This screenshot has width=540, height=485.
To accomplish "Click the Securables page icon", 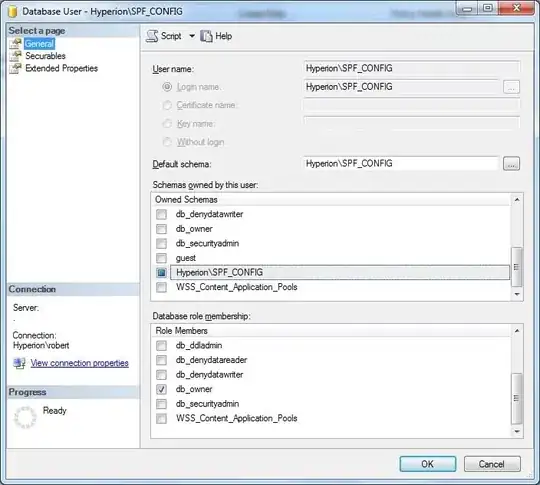I will click(x=15, y=56).
